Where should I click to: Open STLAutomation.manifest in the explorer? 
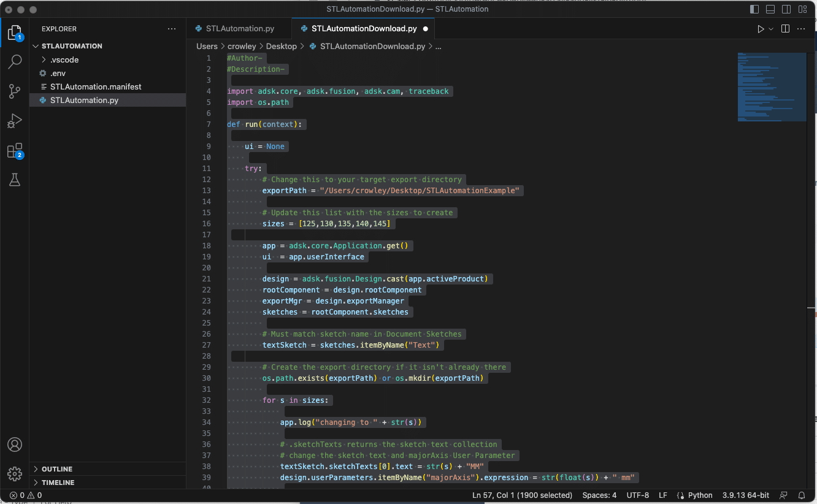click(96, 86)
